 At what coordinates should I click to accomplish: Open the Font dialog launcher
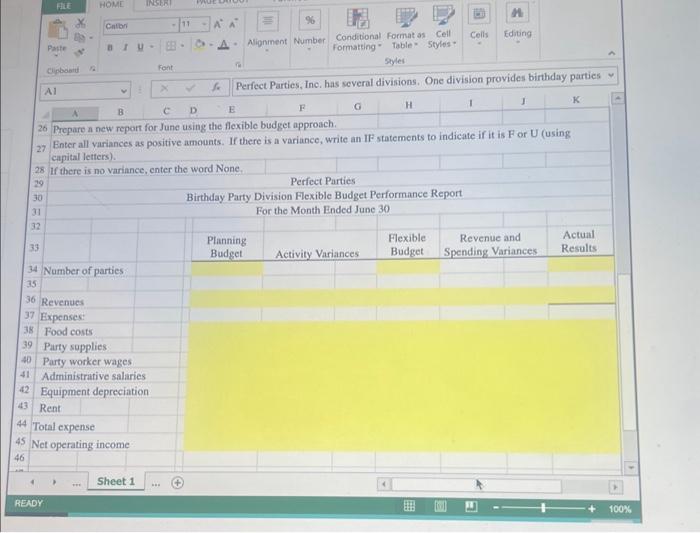tap(238, 65)
